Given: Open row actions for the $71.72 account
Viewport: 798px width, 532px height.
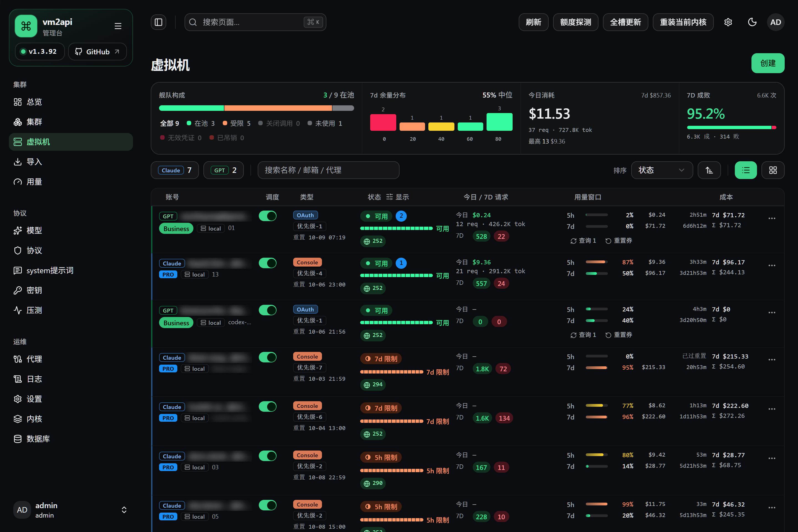Looking at the screenshot, I should 771,218.
